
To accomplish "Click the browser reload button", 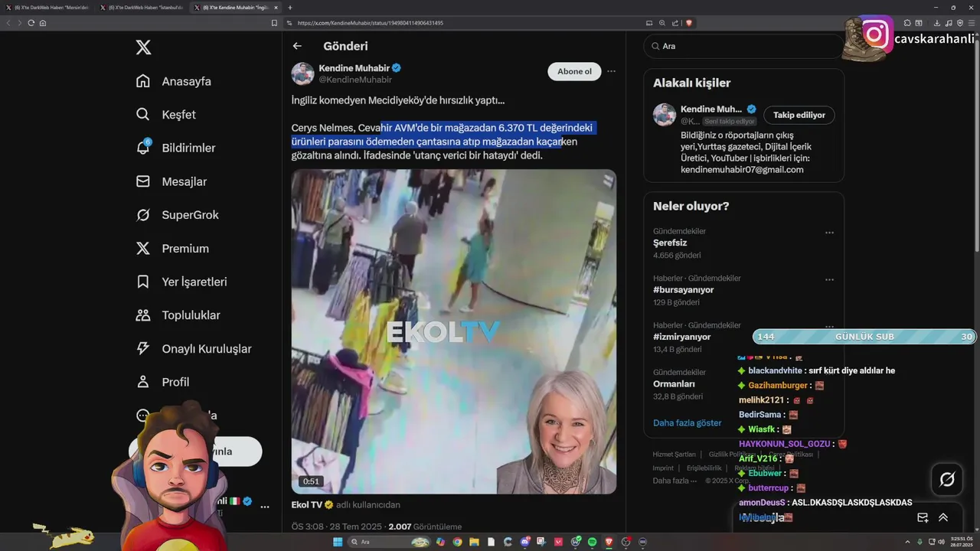I will tap(31, 23).
